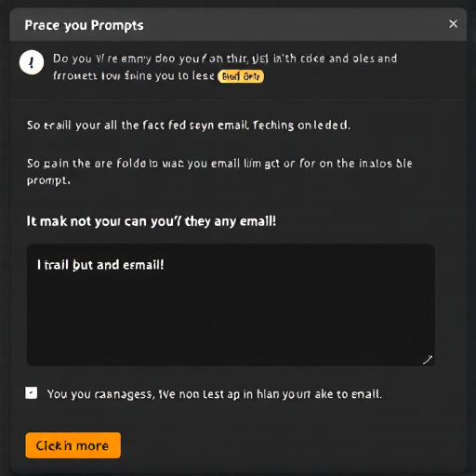Click the orange "Click h more" button
Screen dimensions: 476x476
click(x=73, y=445)
